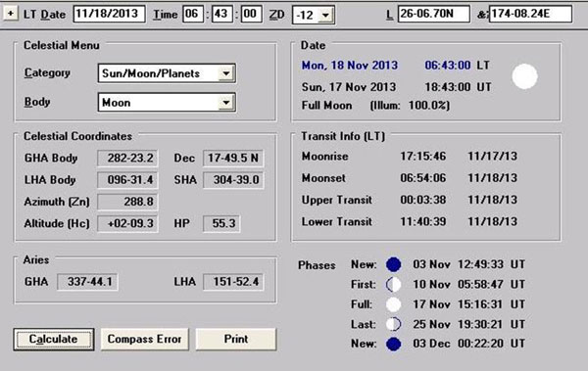The image size is (588, 371).
Task: Click the 03 Dec New moon icon
Action: tap(393, 344)
